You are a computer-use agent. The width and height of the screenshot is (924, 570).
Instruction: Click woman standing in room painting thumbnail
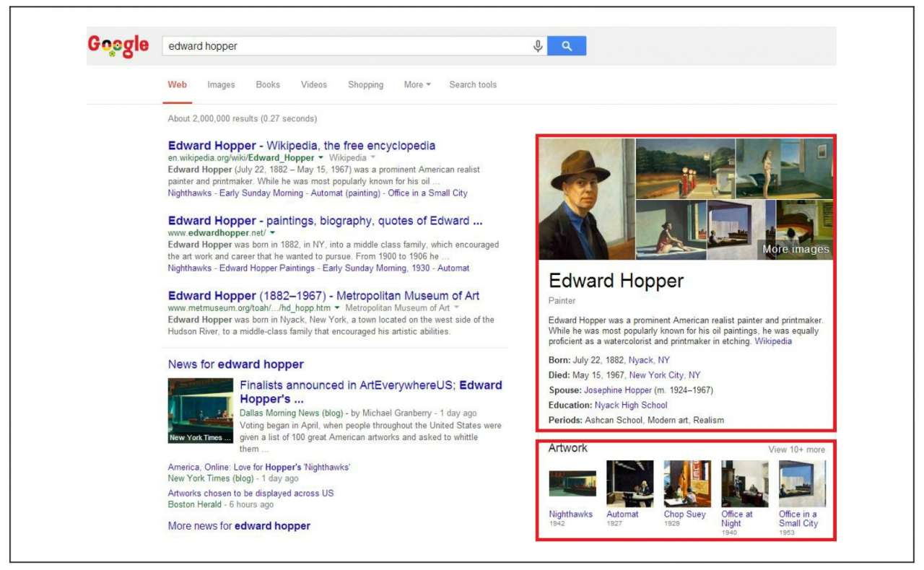coord(785,168)
